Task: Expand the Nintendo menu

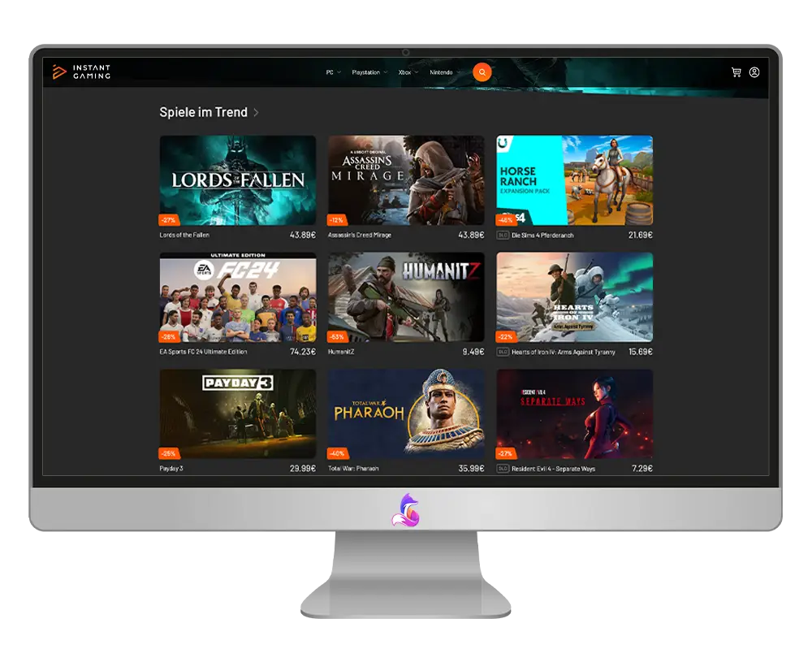Action: point(444,72)
